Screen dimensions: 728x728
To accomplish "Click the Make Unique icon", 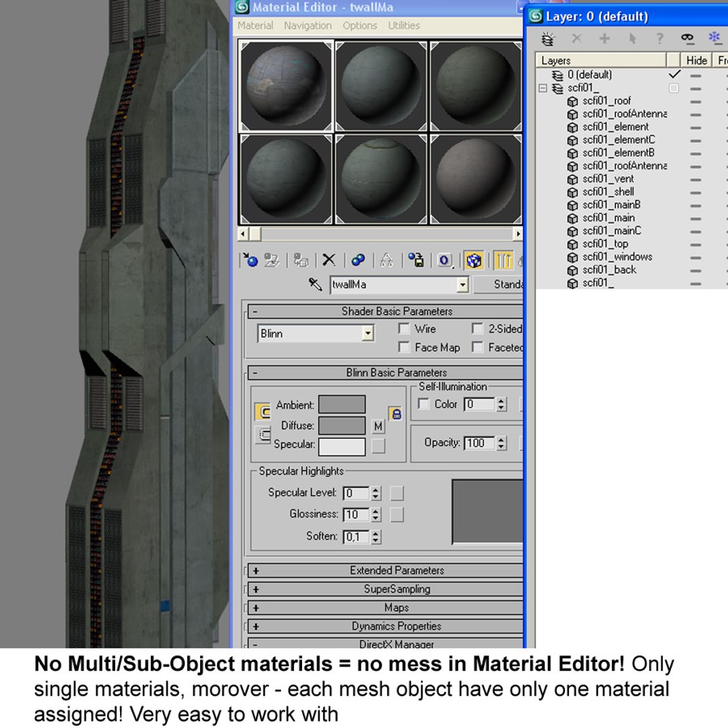I will pos(386,260).
